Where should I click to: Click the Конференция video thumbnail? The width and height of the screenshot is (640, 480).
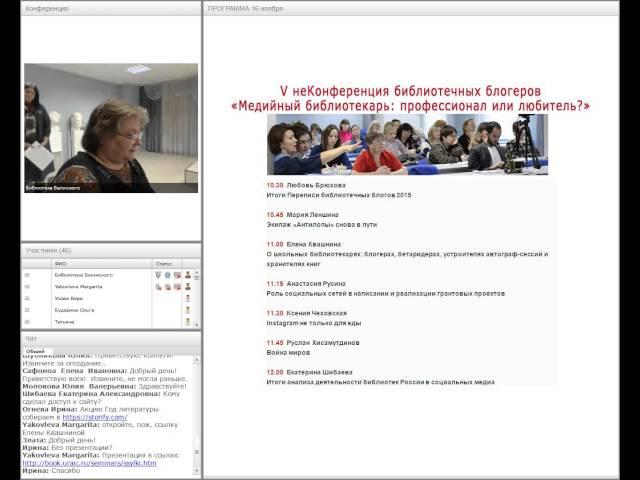[111, 128]
